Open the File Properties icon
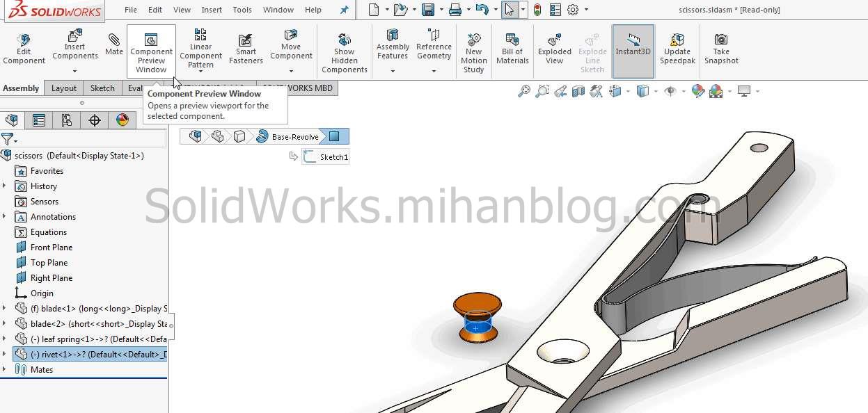 [555, 10]
